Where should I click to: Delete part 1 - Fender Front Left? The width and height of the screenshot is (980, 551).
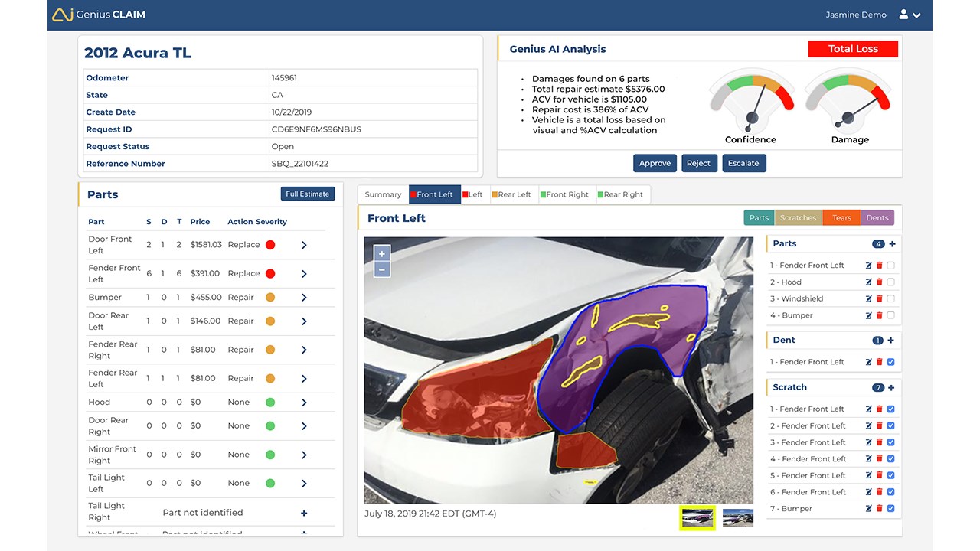click(x=879, y=266)
